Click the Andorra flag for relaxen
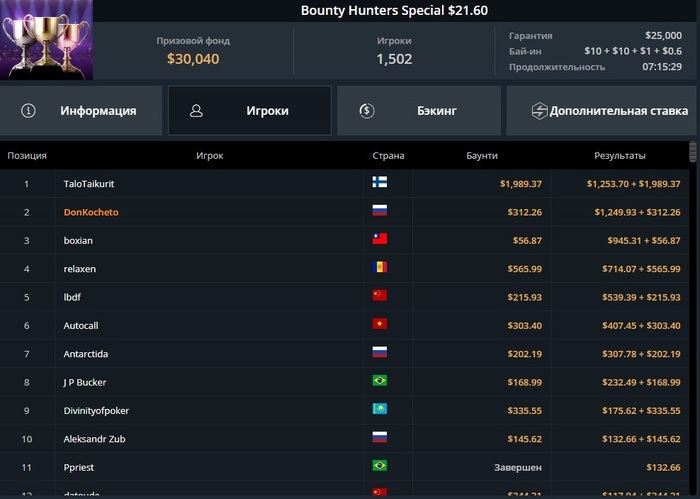 (x=380, y=267)
